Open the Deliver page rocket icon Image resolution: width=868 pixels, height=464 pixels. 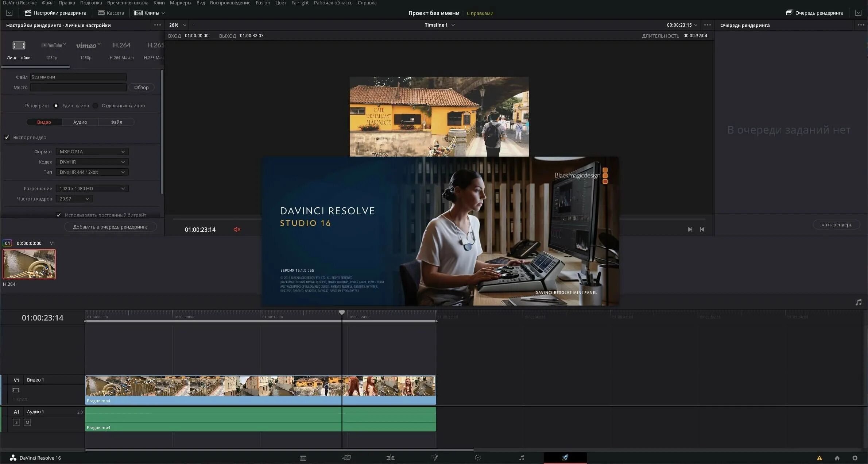pyautogui.click(x=565, y=457)
